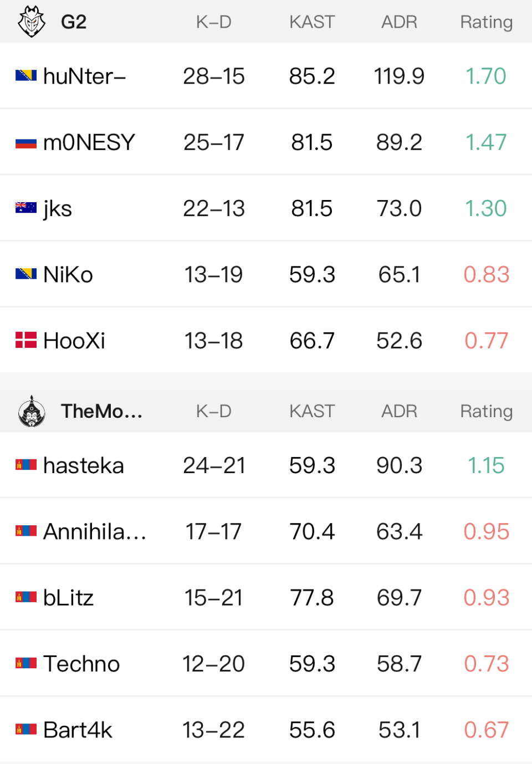Click the Russian flag beside m0NESY
Viewport: 532px width, 764px height.
click(26, 143)
